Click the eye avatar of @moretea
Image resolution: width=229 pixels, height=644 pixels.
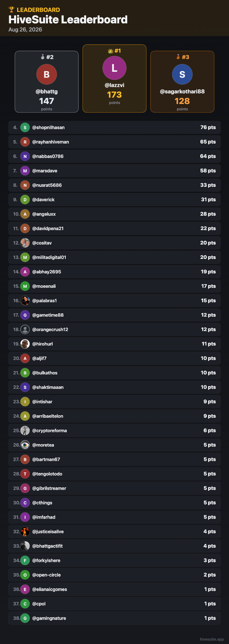pos(25,445)
